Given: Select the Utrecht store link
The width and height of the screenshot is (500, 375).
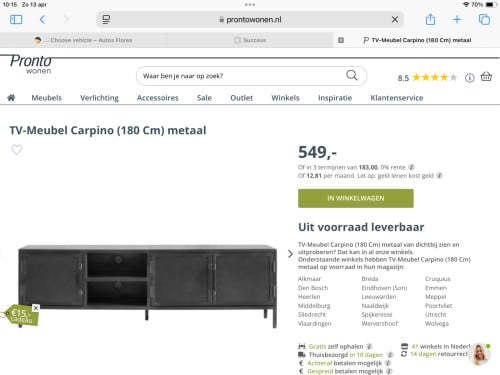Looking at the screenshot, I should click(x=435, y=314).
